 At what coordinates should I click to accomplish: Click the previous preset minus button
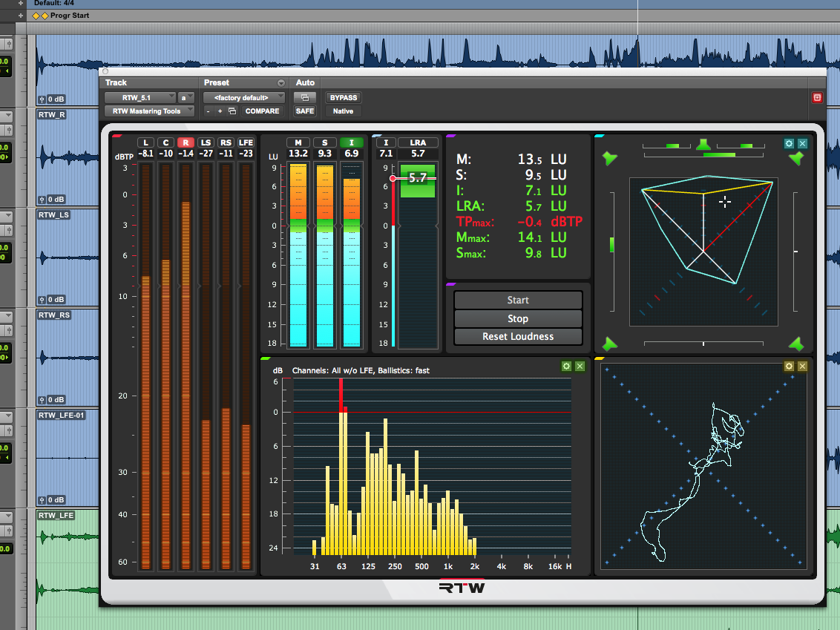click(x=209, y=111)
